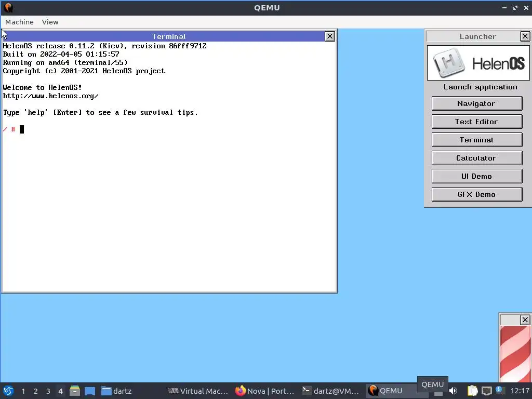Launch the Navigator application
The height and width of the screenshot is (399, 532).
[477, 103]
